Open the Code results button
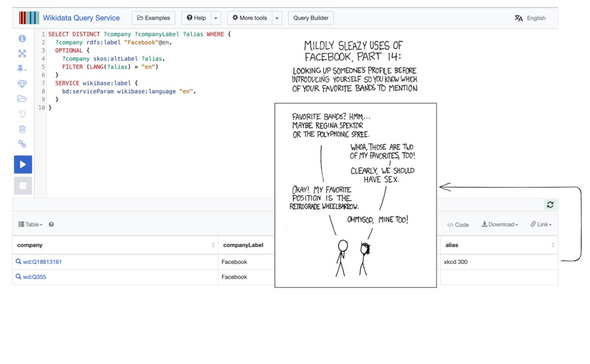 coord(458,224)
